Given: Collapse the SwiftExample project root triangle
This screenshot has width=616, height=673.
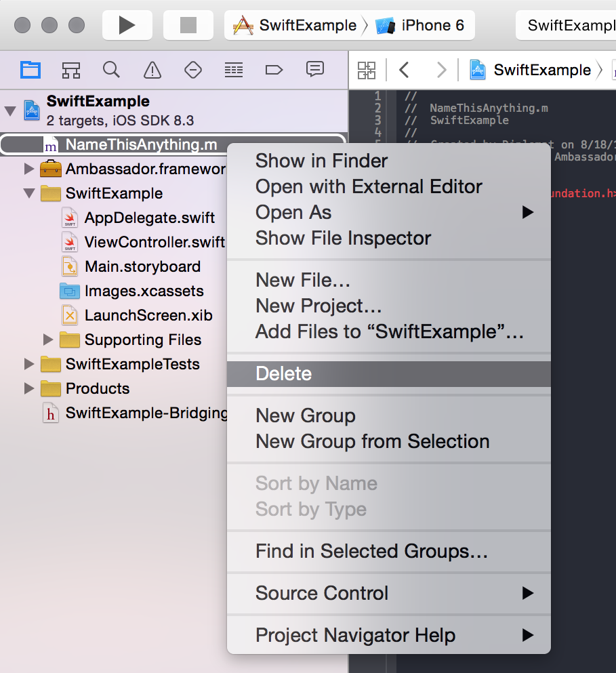Looking at the screenshot, I should 10,111.
